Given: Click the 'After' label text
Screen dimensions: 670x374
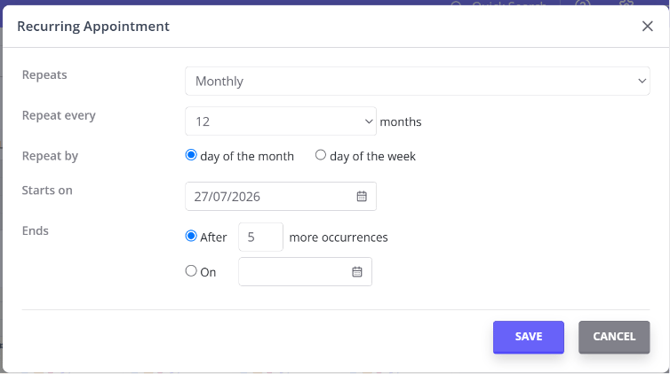Looking at the screenshot, I should [214, 237].
